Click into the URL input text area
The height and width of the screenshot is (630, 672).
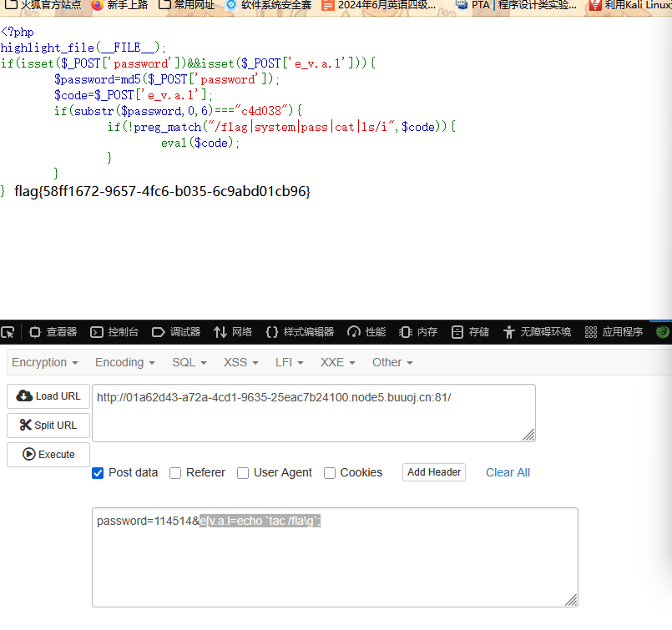pos(313,412)
